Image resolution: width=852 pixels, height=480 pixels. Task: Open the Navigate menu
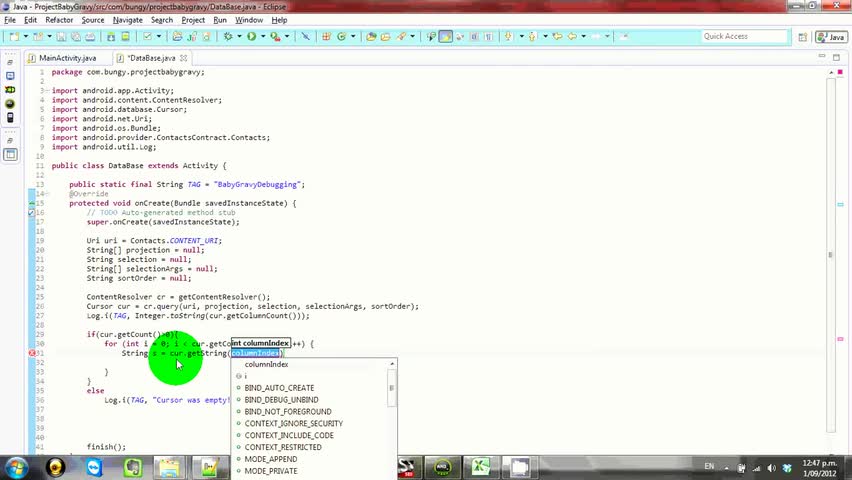click(x=128, y=20)
